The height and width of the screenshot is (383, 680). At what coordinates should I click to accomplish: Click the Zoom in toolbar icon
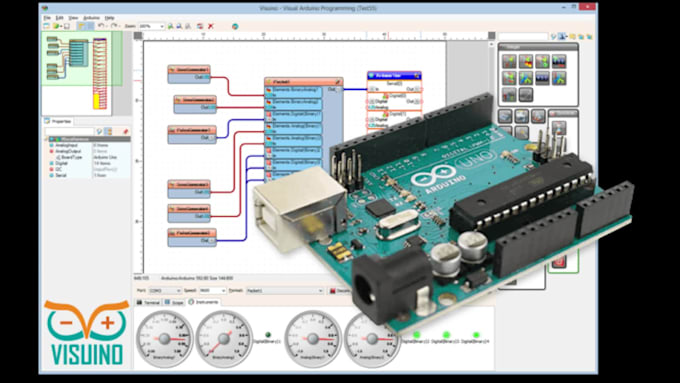click(170, 26)
